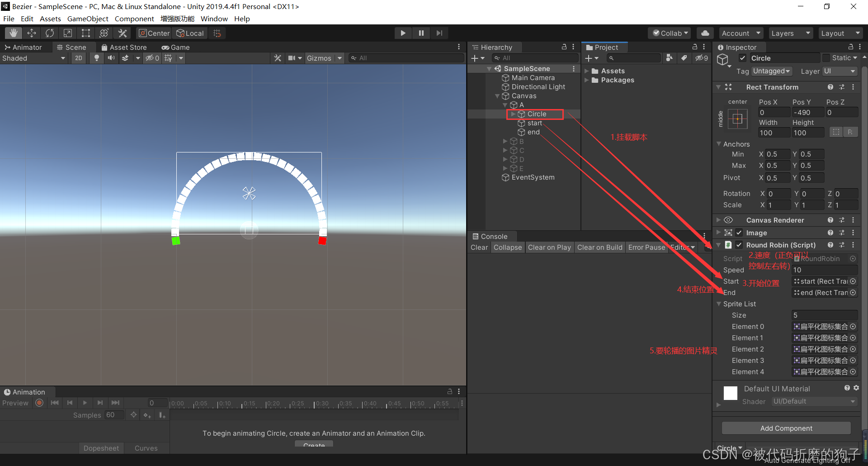Mute scene audio in Scene toolbar
Viewport: 868px width, 466px height.
click(111, 58)
